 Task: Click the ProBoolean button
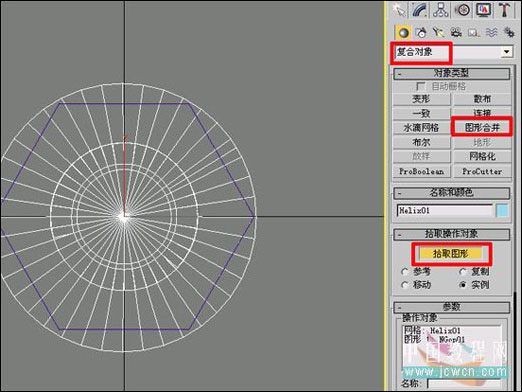(421, 171)
